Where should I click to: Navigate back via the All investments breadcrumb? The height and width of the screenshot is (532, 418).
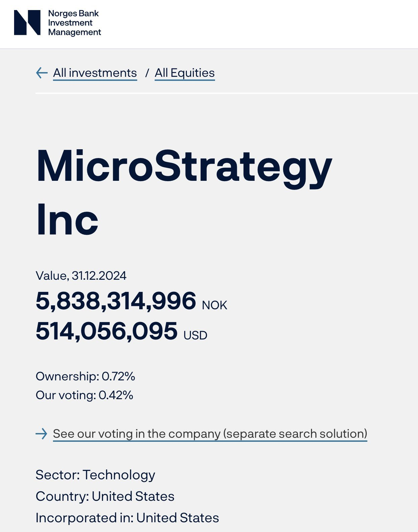click(95, 73)
